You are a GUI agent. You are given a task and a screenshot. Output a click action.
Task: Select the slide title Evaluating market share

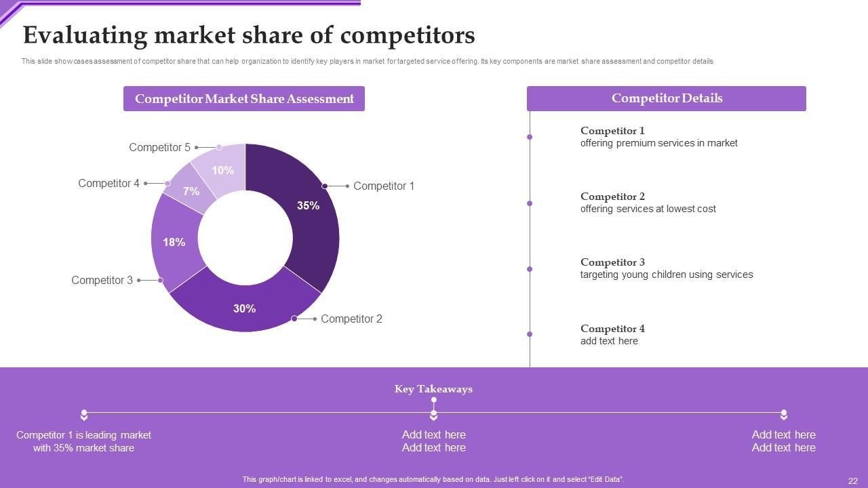click(249, 35)
